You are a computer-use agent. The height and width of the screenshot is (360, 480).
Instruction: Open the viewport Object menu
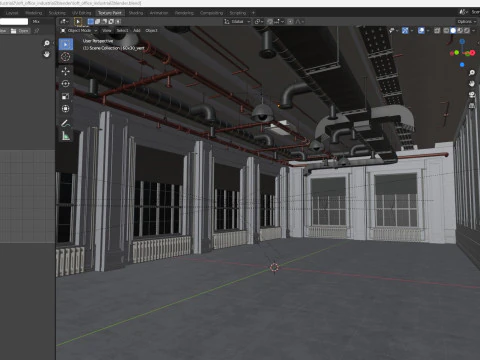coord(151,31)
